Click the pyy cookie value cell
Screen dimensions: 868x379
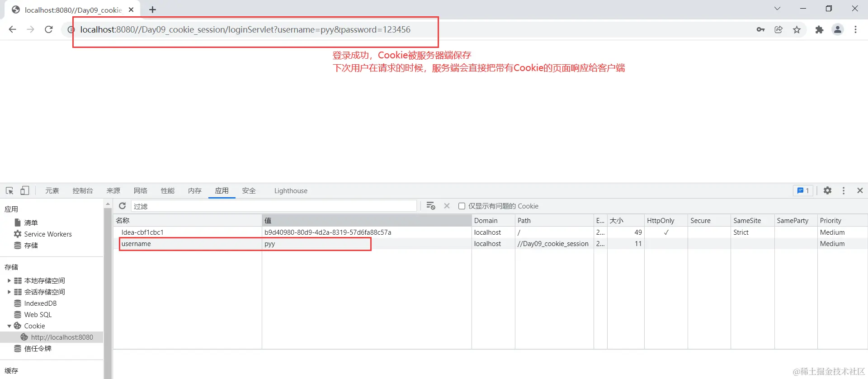tap(367, 243)
